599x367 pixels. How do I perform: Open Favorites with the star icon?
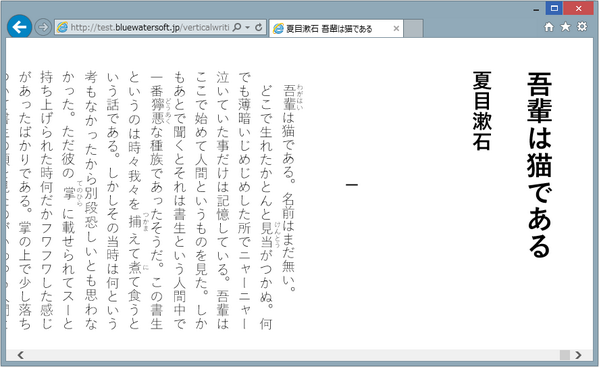[x=565, y=27]
